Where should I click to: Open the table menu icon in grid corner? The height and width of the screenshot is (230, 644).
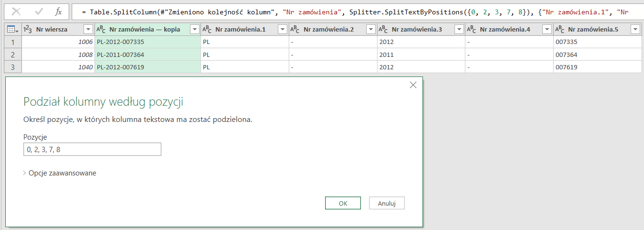13,30
